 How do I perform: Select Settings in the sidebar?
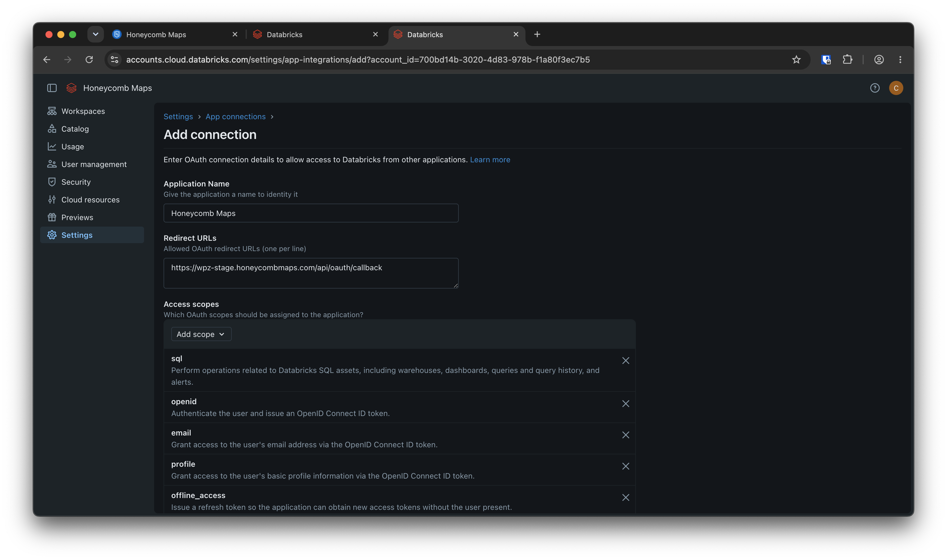(x=92, y=235)
